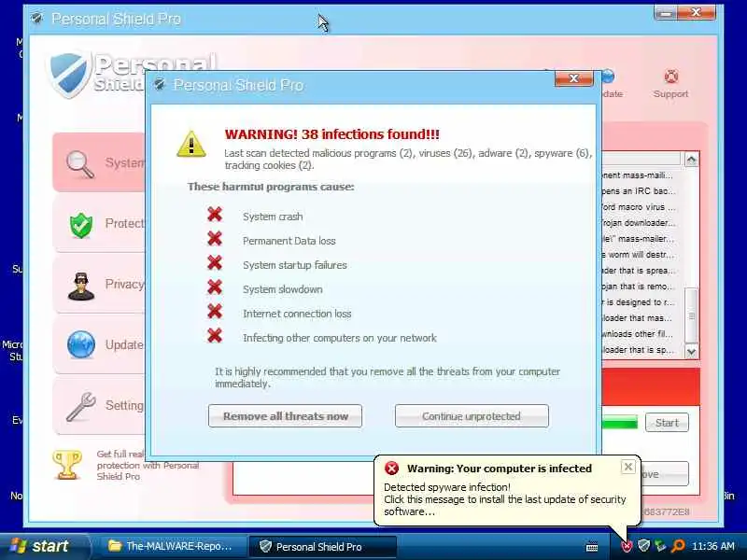Click the red error icon in balloon
The height and width of the screenshot is (560, 747).
(391, 469)
